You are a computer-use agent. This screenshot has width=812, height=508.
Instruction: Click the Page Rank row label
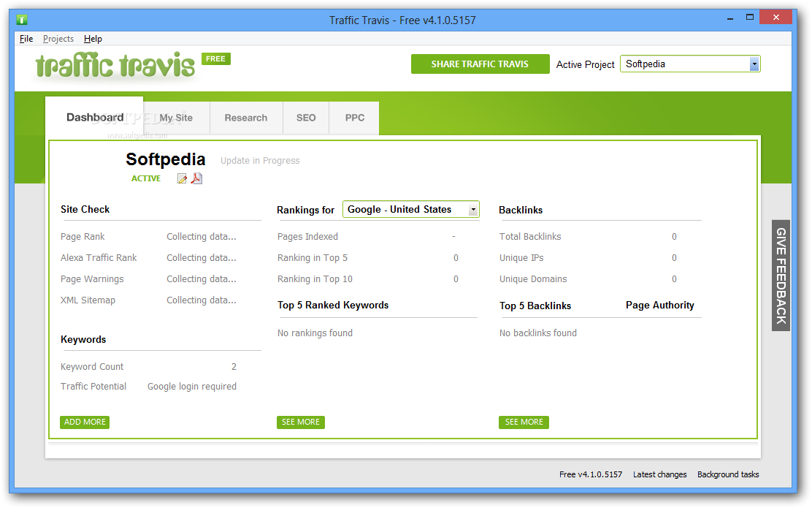83,236
